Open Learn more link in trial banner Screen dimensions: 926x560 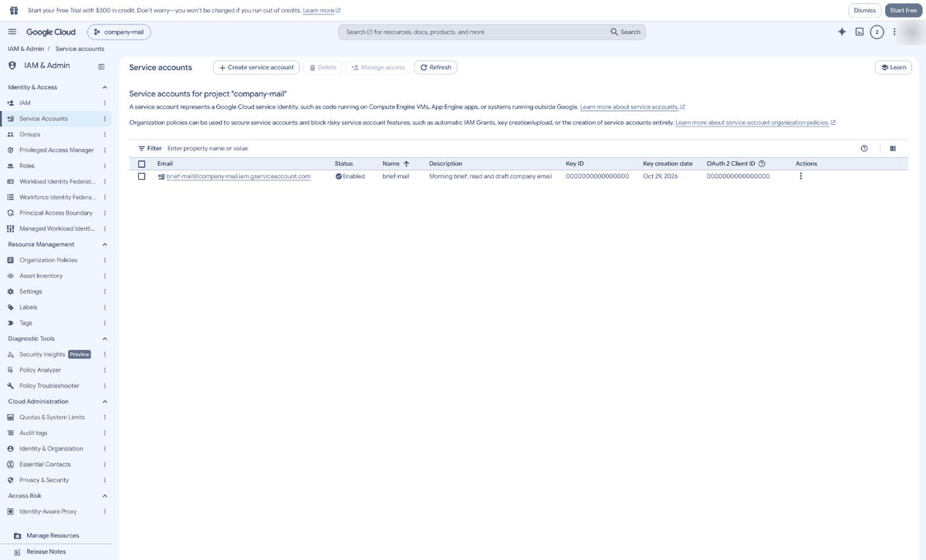coord(321,10)
